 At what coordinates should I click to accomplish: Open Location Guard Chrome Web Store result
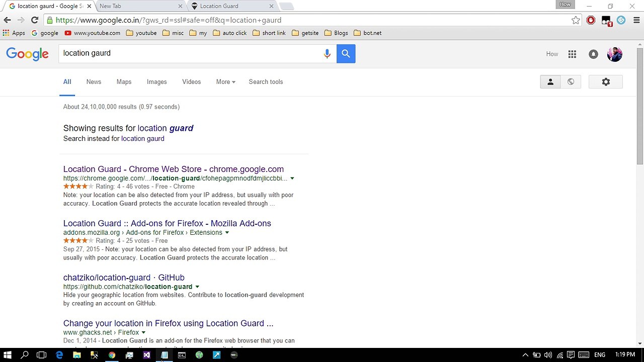tap(174, 169)
